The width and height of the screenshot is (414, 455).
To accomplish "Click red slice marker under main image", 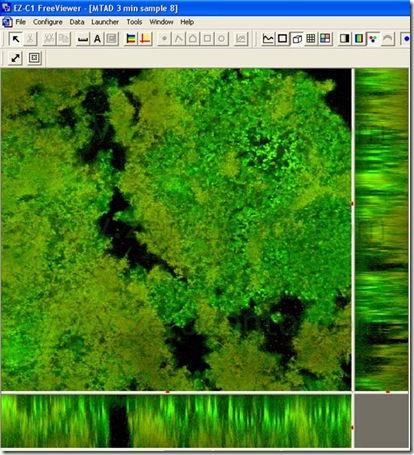I will [x=168, y=392].
